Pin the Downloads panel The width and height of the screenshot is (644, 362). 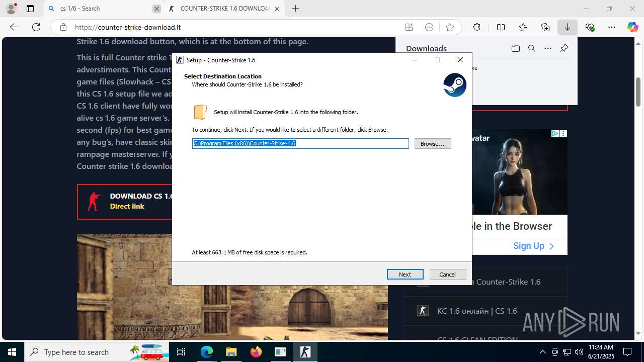(x=564, y=48)
